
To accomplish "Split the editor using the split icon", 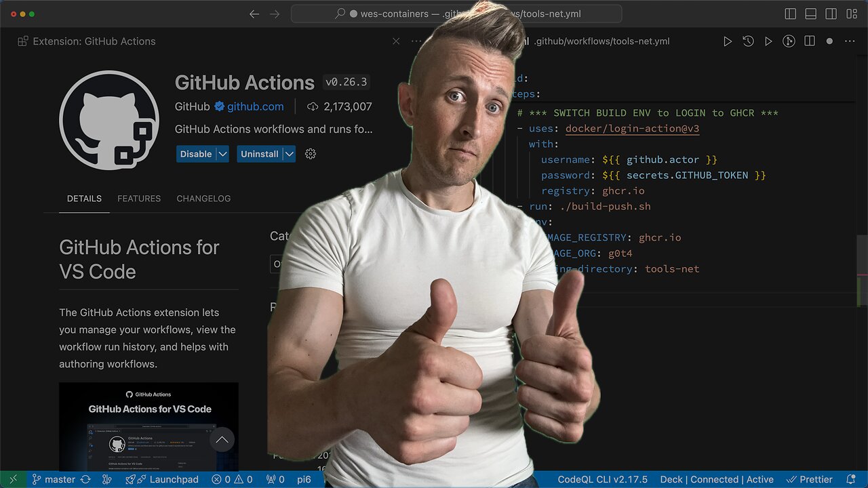I will (x=810, y=41).
